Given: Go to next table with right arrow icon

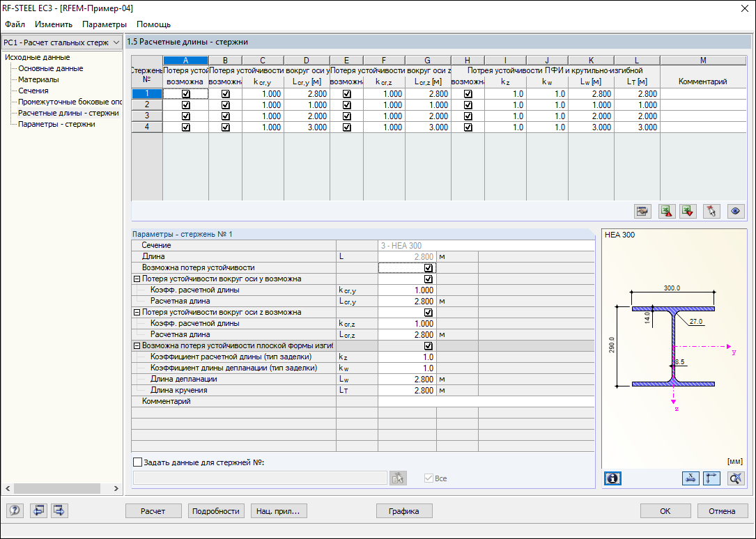Looking at the screenshot, I should [x=59, y=510].
